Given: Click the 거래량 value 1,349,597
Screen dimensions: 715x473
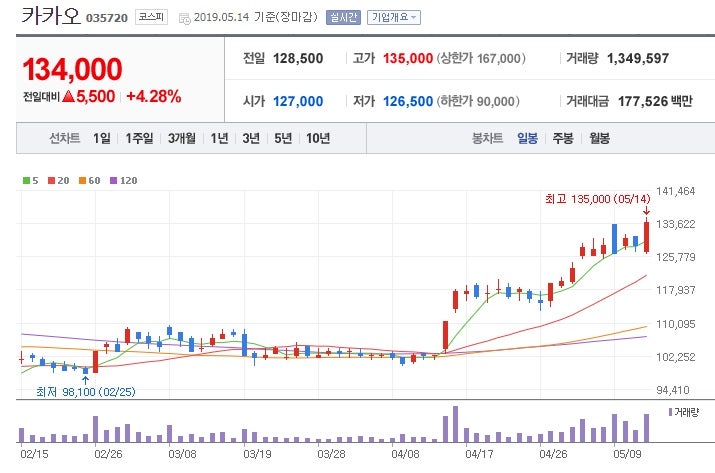Looking at the screenshot, I should pyautogui.click(x=638, y=58).
